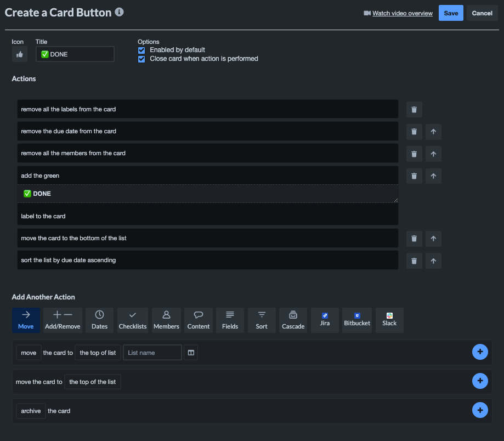Open the Bitbucket action tab
504x441 pixels.
tap(357, 320)
